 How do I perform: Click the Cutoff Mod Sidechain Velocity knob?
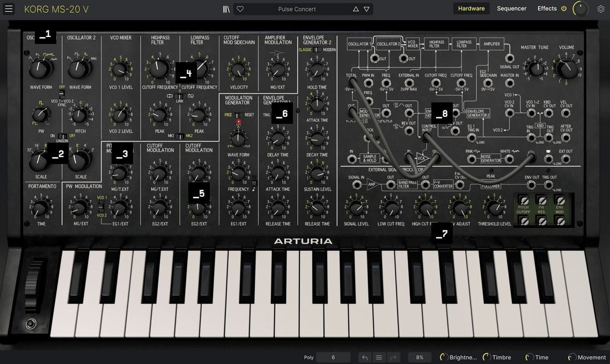[x=238, y=70]
